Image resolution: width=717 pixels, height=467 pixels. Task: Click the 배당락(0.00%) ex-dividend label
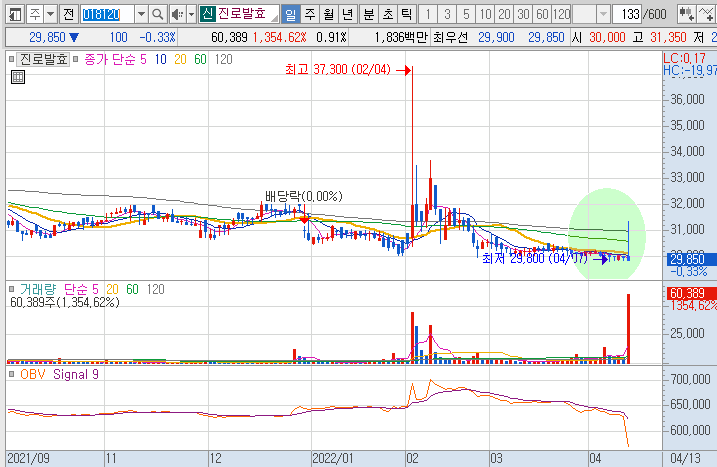[x=304, y=196]
